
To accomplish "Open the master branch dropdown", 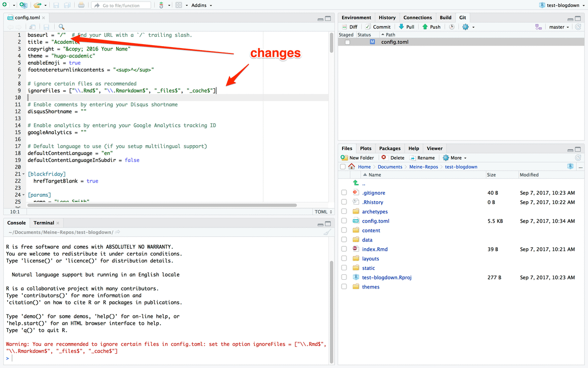I will coord(559,26).
